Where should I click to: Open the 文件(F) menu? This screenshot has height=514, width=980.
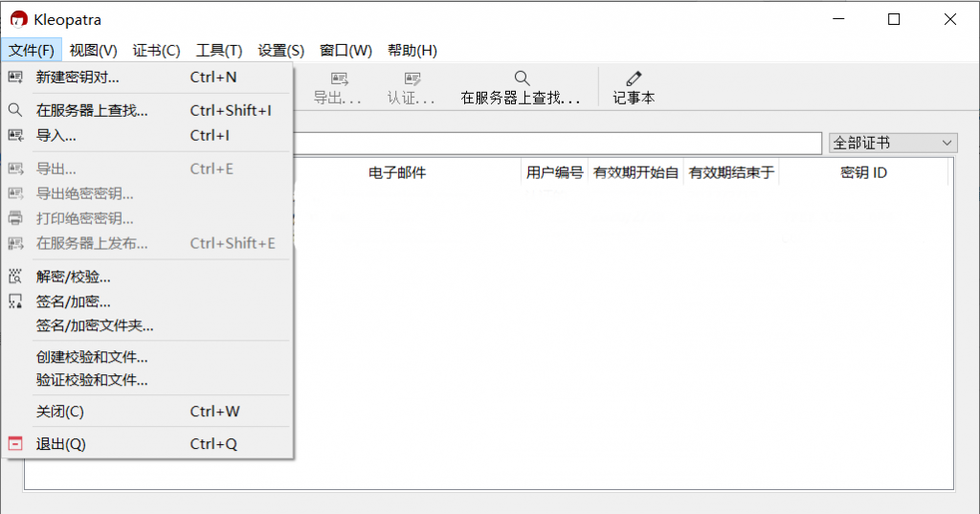click(x=32, y=51)
